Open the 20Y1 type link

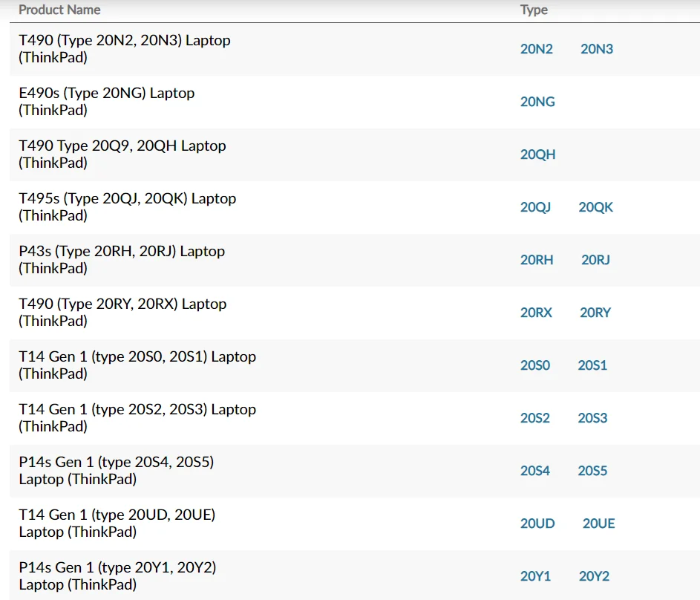pyautogui.click(x=535, y=576)
